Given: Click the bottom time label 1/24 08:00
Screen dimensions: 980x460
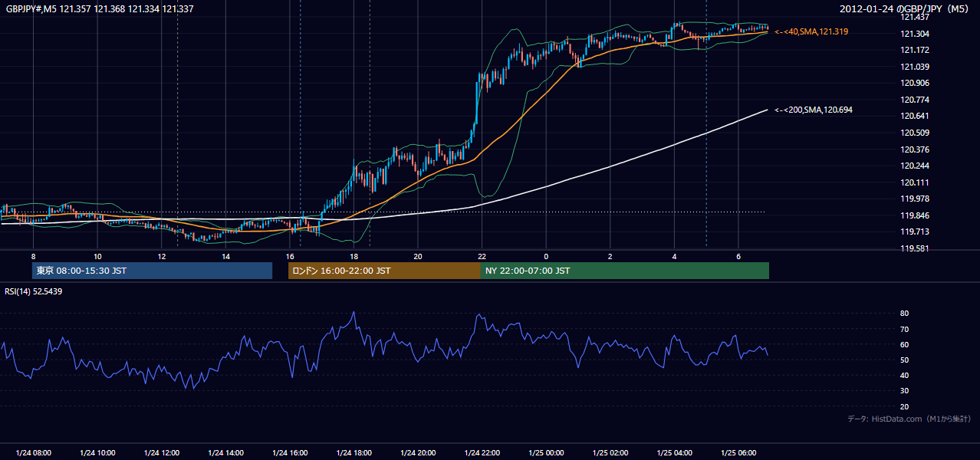Looking at the screenshot, I should pyautogui.click(x=33, y=453).
